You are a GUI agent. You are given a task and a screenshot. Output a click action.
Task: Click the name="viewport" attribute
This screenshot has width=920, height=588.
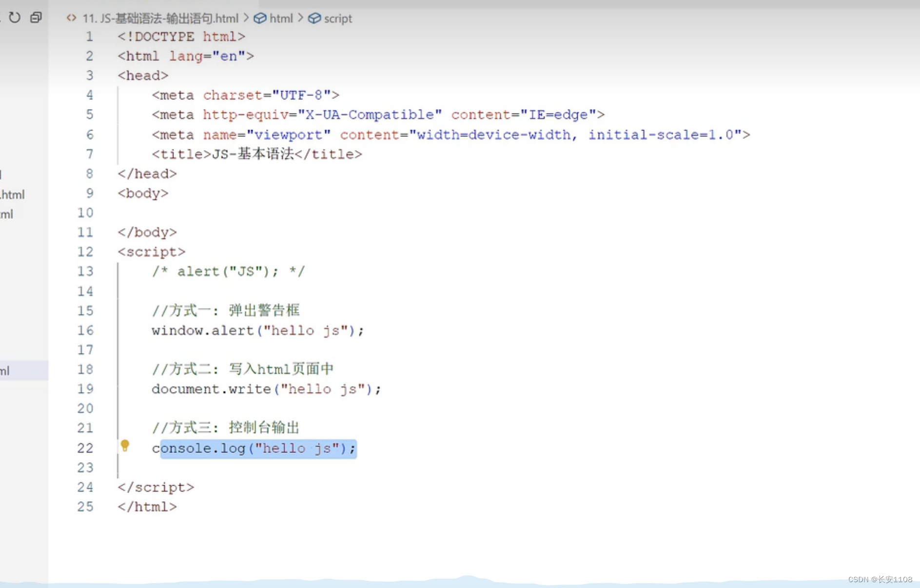click(267, 134)
